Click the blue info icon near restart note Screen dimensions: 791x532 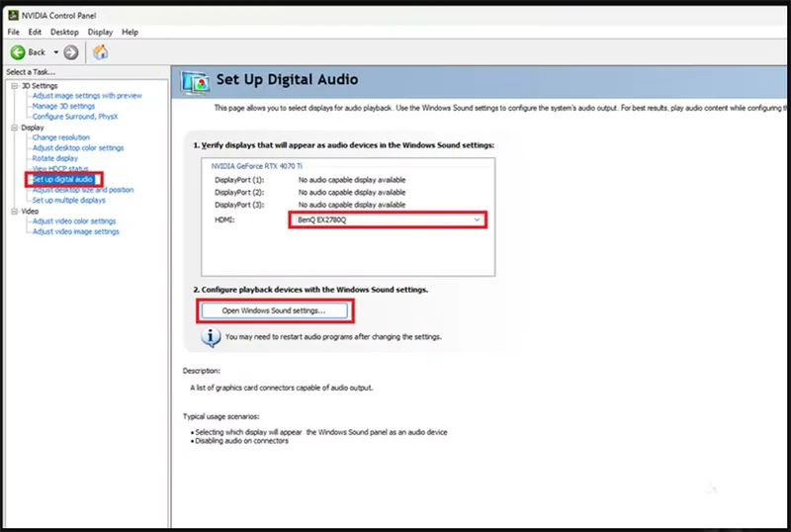point(211,336)
